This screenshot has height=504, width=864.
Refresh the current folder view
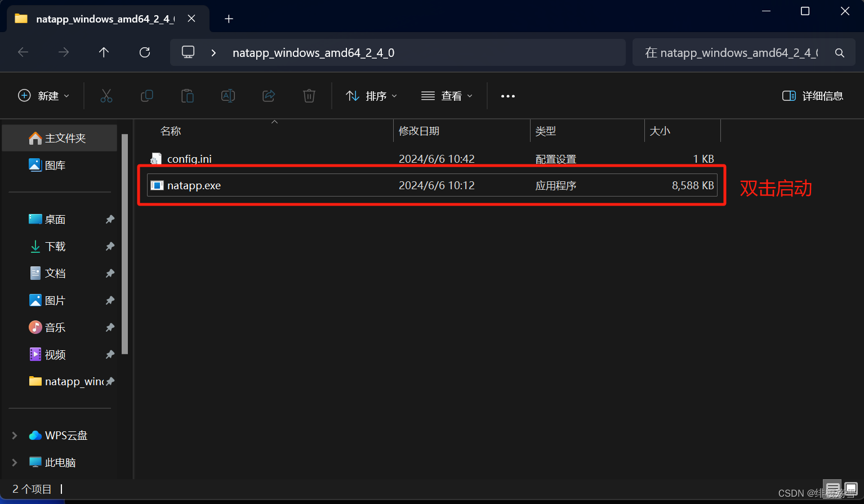click(x=145, y=52)
